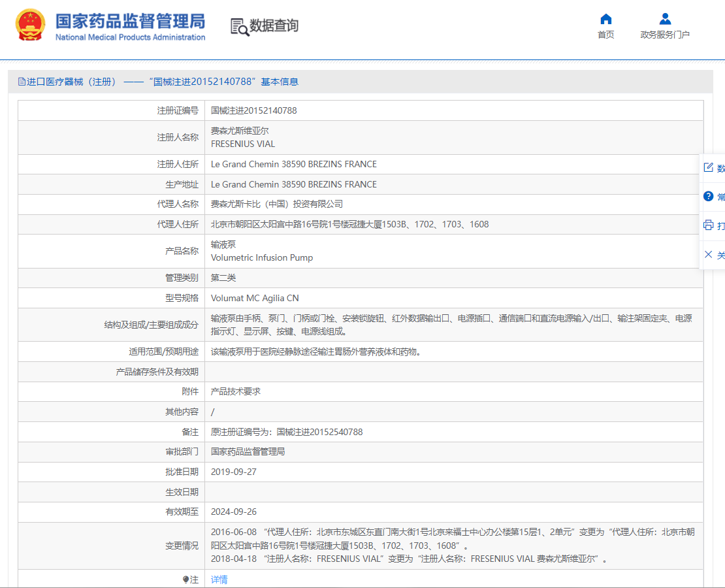Click the 首页 label

pyautogui.click(x=605, y=35)
